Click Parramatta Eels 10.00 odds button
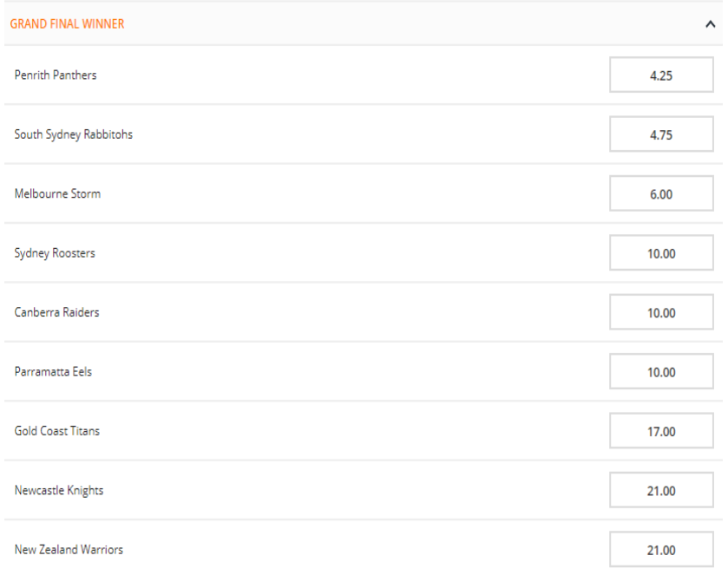Screen dimensions: 728x575 (661, 372)
